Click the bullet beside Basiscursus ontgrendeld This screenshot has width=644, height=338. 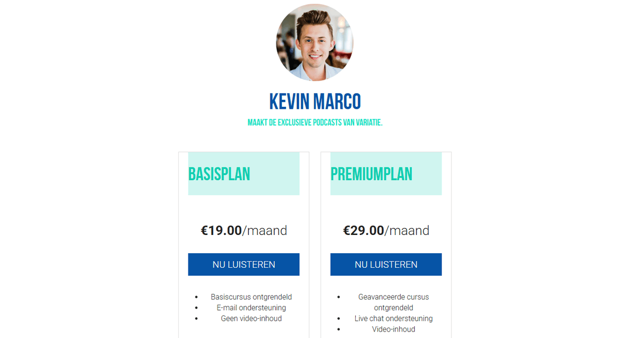(x=196, y=297)
